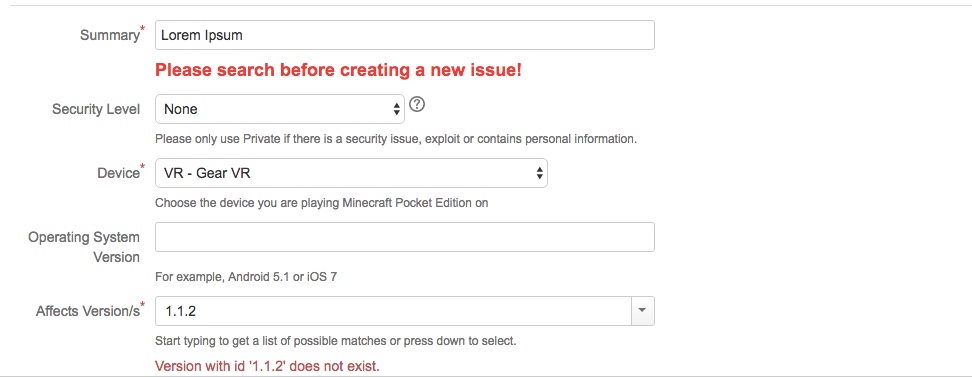The width and height of the screenshot is (972, 377).
Task: Click the 'Start typing to get a list' hint
Action: click(x=335, y=341)
